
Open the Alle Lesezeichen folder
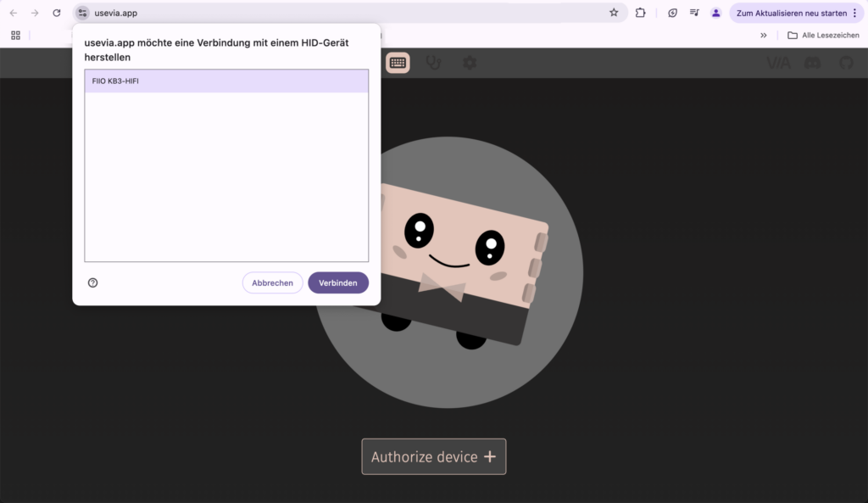(823, 35)
